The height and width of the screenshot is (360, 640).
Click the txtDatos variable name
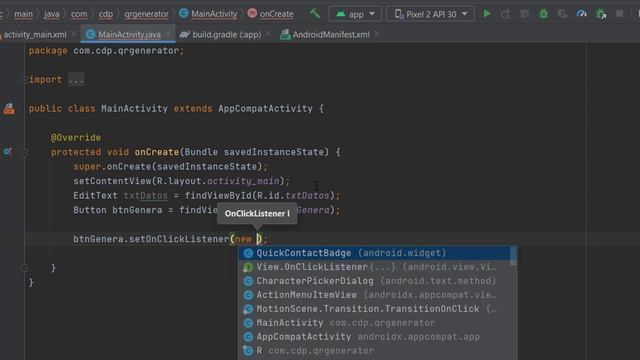(146, 196)
